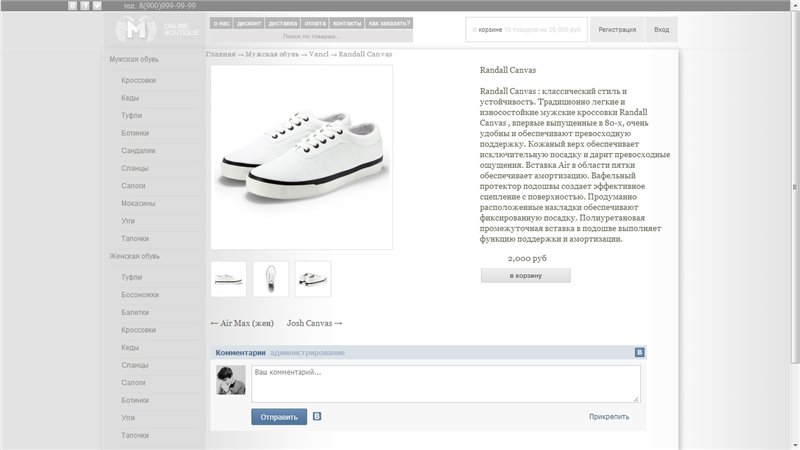Click the commenter avatar picture
The height and width of the screenshot is (450, 800).
pyautogui.click(x=231, y=380)
